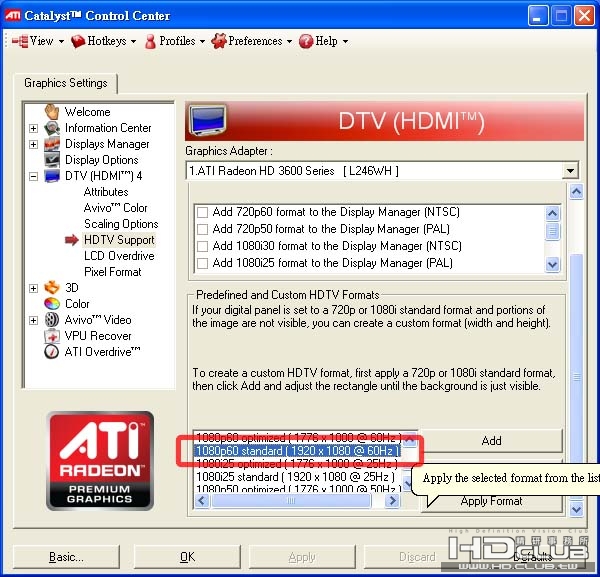This screenshot has width=600, height=577.
Task: Click the Discard button
Action: coord(417,557)
